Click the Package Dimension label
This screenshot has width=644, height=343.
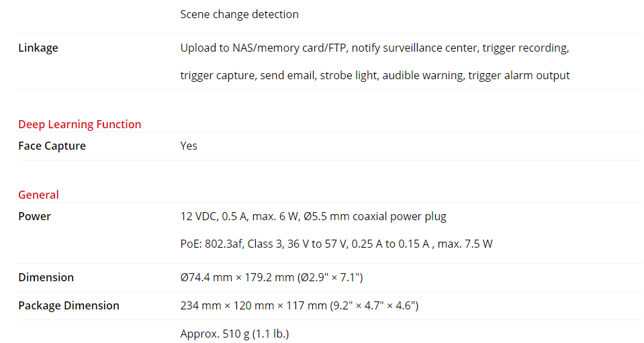coord(69,305)
